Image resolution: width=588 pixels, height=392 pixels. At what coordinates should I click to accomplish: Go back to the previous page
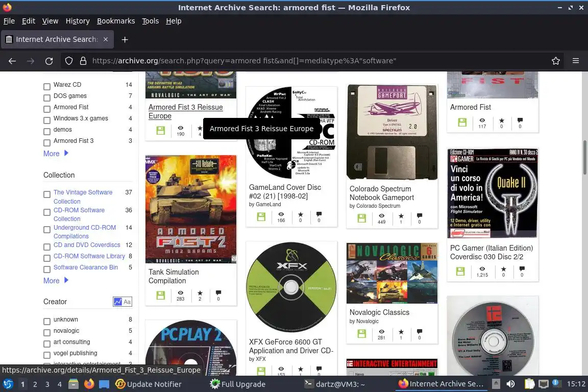(x=12, y=61)
